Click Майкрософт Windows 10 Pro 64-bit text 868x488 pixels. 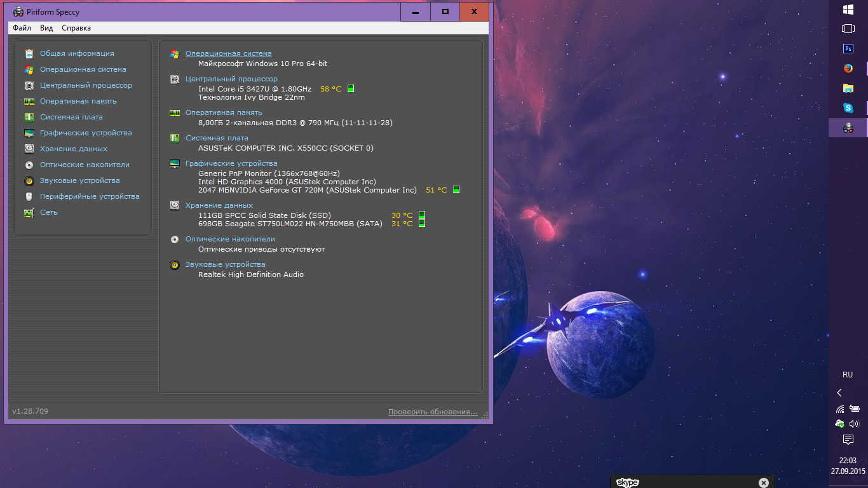263,64
